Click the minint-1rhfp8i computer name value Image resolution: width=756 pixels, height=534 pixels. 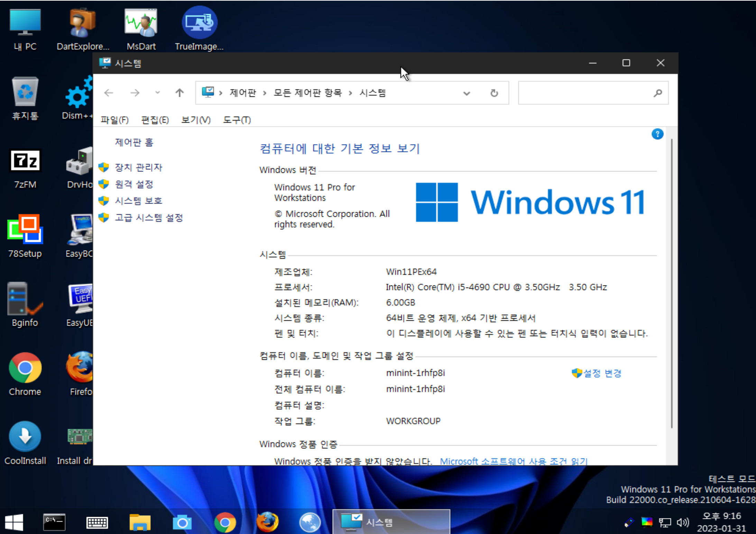point(415,373)
